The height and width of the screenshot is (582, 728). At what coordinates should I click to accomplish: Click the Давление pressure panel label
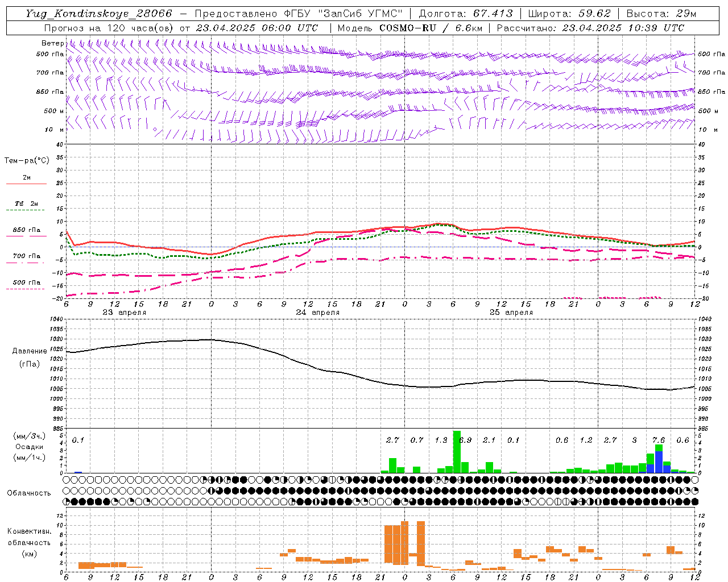click(30, 351)
